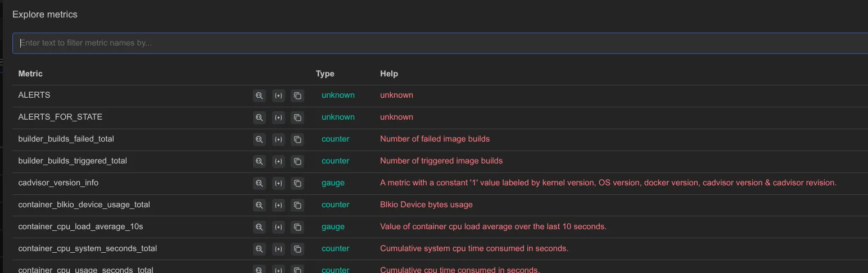Copy ALERTS metric name to clipboard

pos(297,95)
